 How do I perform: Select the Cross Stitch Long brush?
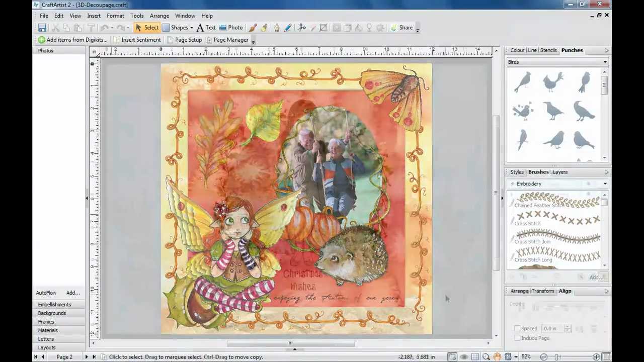(555, 255)
